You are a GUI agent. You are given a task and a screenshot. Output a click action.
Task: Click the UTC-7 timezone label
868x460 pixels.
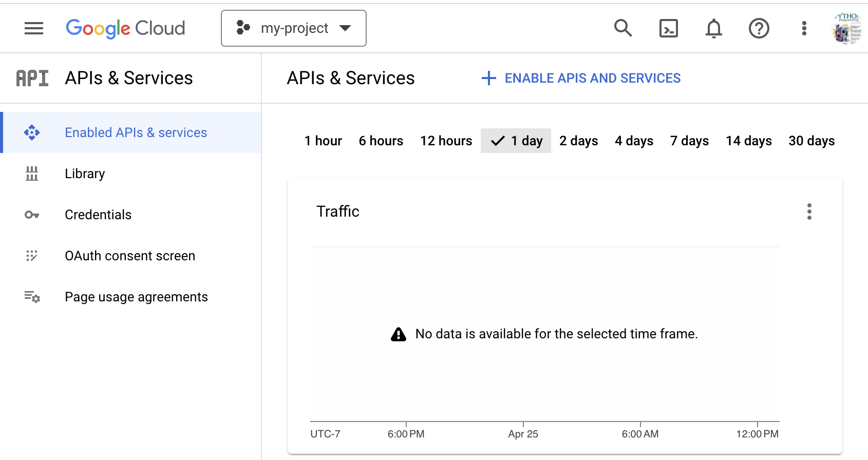325,434
